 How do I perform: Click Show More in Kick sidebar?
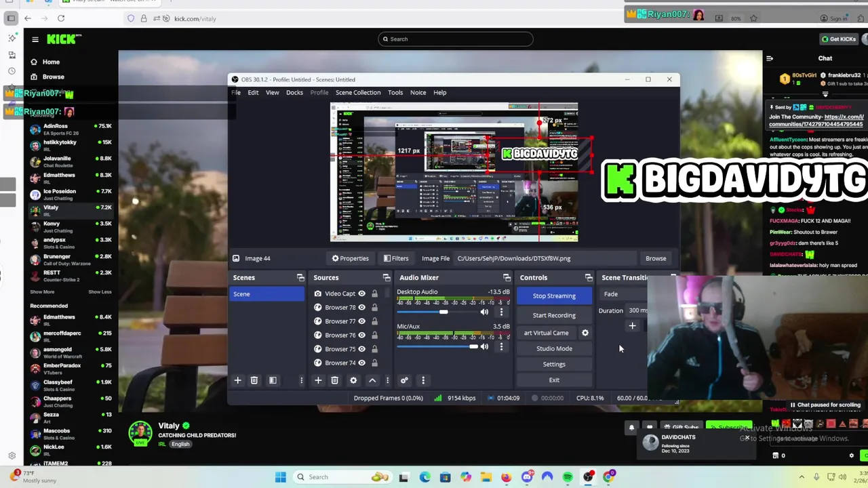click(42, 292)
